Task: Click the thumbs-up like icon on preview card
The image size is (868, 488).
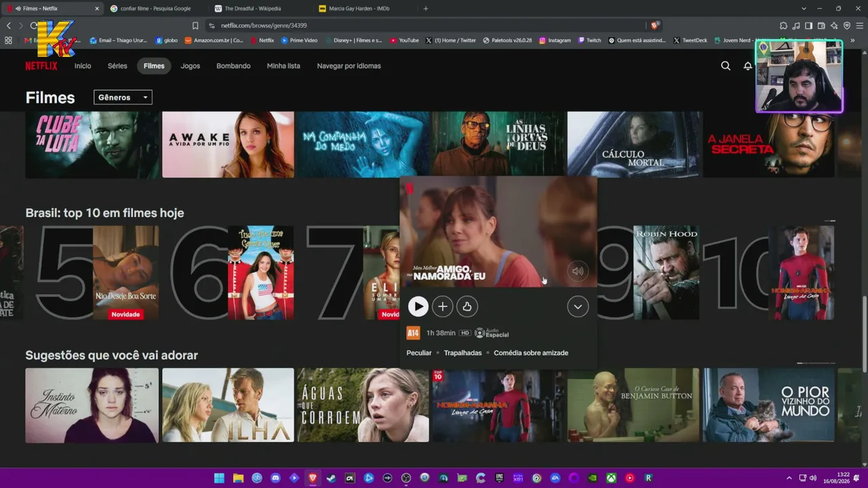Action: point(467,306)
